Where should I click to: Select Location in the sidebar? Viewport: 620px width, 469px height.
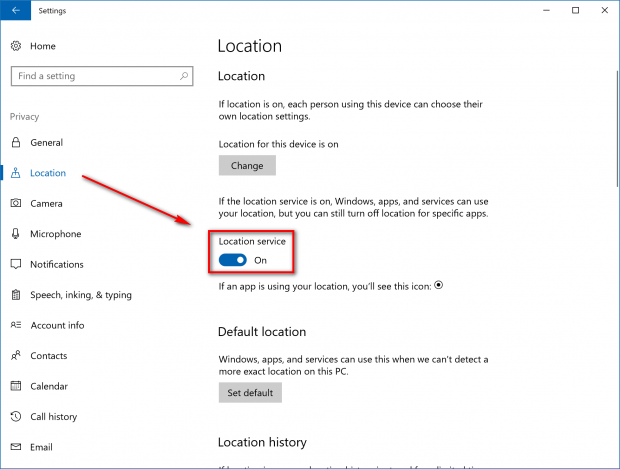(x=48, y=173)
